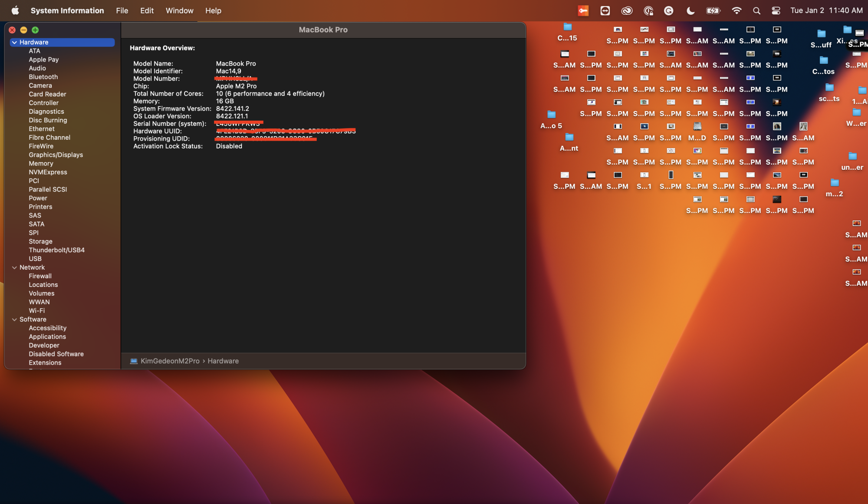868x504 pixels.
Task: Select Wi-Fi under Network section
Action: coord(37,310)
